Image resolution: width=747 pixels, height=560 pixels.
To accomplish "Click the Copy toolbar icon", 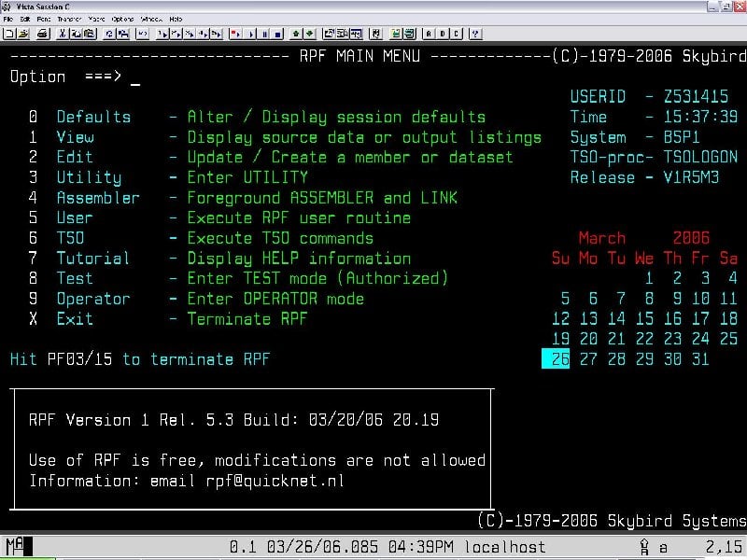I will tap(77, 34).
